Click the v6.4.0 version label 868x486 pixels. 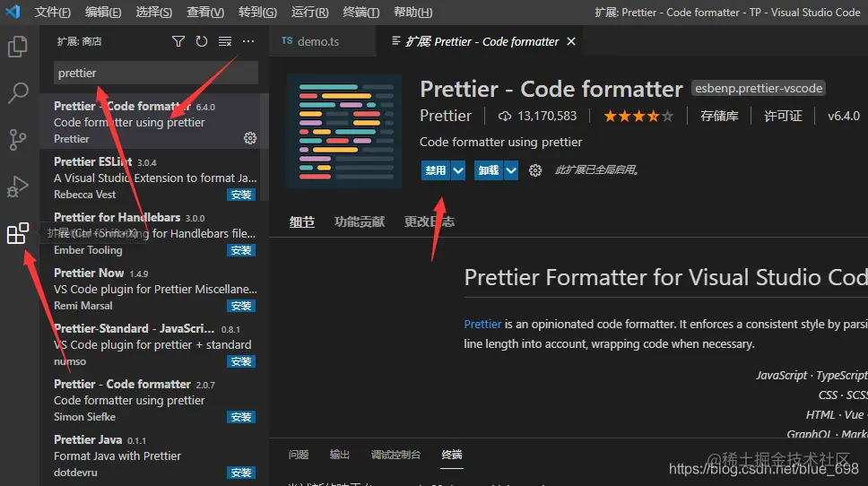click(844, 116)
